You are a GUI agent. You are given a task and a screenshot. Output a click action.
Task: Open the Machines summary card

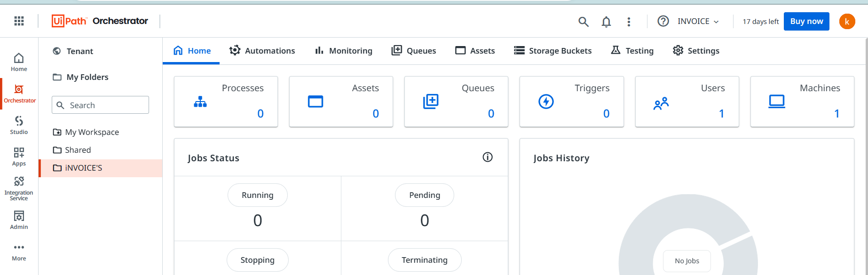[802, 102]
